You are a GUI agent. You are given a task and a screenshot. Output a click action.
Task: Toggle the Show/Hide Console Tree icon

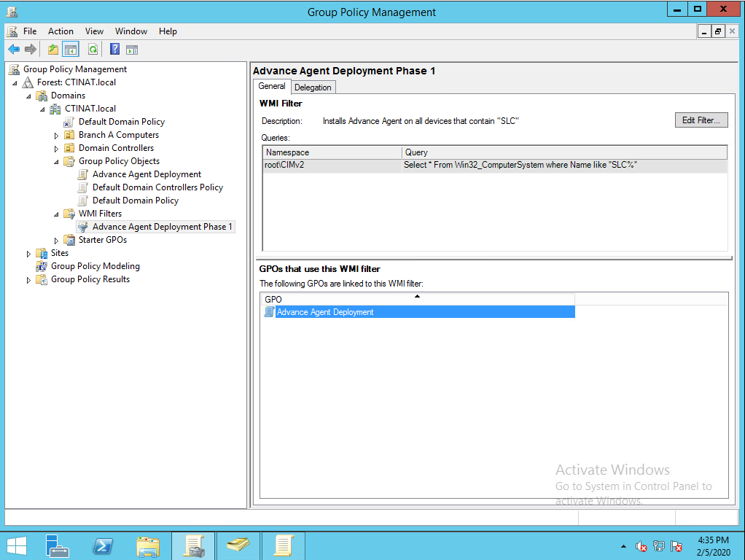point(69,49)
